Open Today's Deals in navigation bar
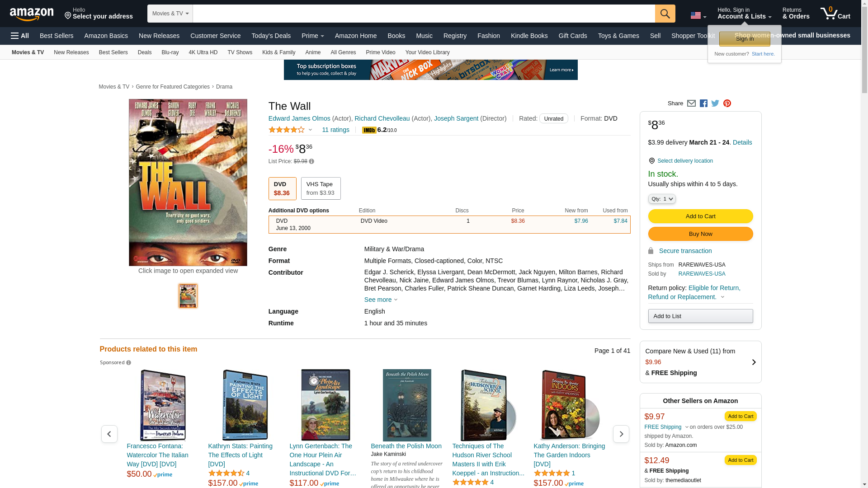Viewport: 868px width, 488px height. (271, 36)
